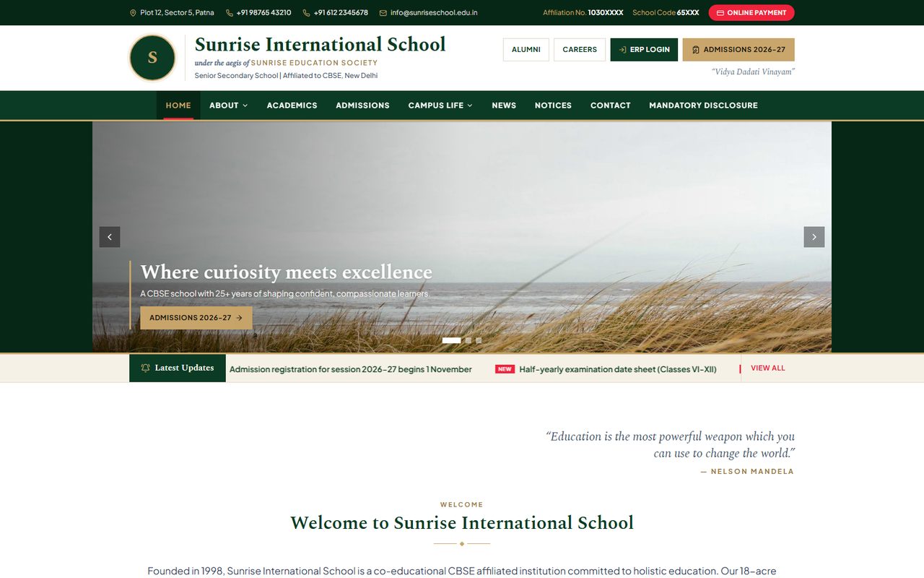Click the Plot 12, Sector 5, Patna address
The width and height of the screenshot is (924, 578).
177,13
